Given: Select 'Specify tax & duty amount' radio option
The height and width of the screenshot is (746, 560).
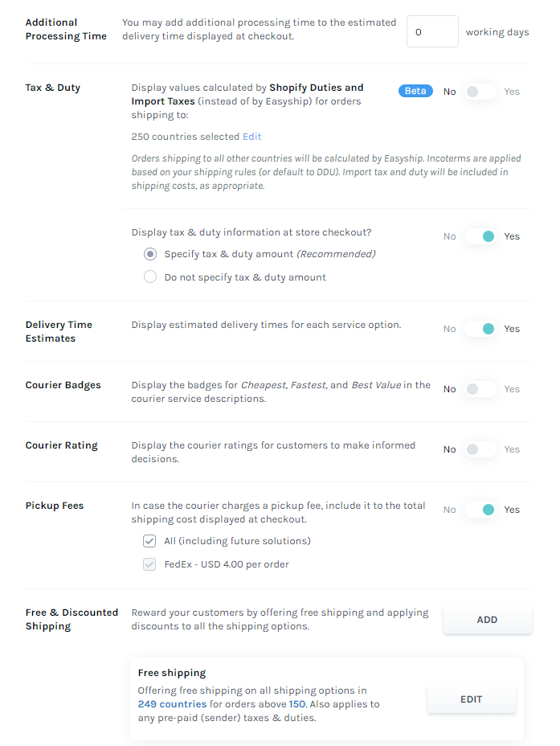Looking at the screenshot, I should pos(150,254).
